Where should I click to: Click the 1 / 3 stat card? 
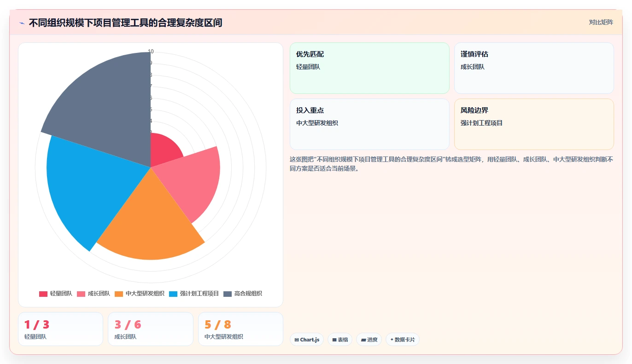(60, 329)
